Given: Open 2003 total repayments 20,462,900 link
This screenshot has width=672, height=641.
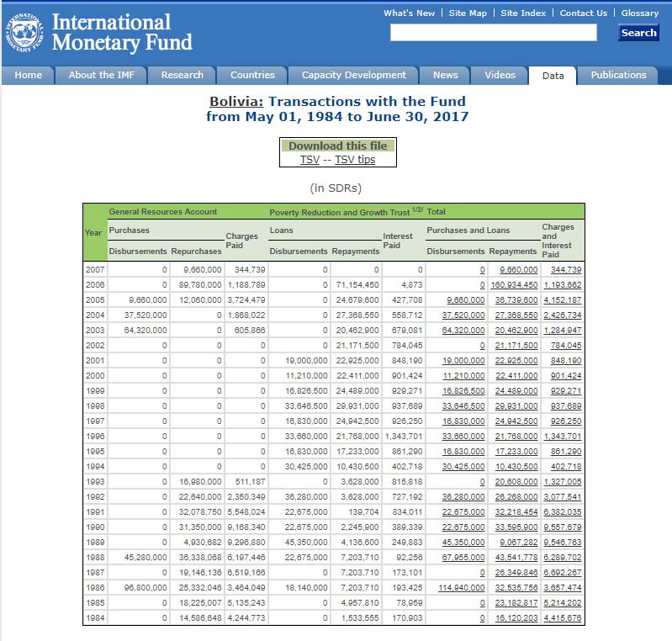Looking at the screenshot, I should (516, 330).
